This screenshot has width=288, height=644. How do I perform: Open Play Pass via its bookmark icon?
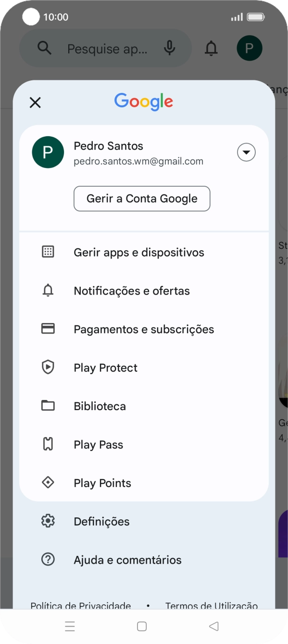click(x=48, y=444)
